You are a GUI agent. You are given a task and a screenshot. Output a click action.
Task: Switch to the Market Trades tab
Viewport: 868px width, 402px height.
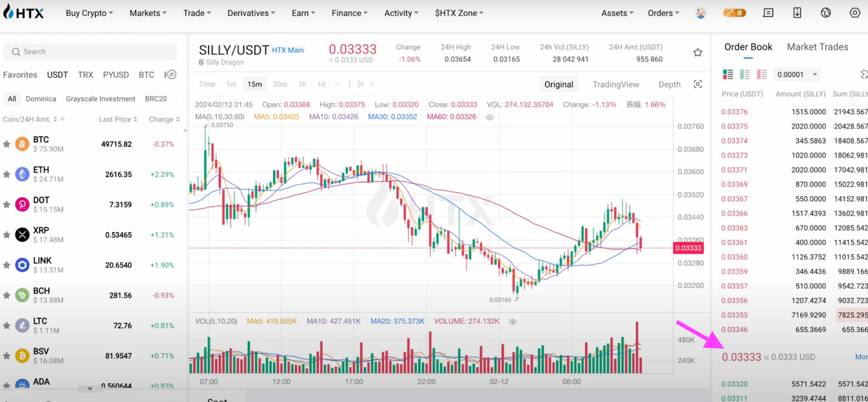pyautogui.click(x=818, y=47)
